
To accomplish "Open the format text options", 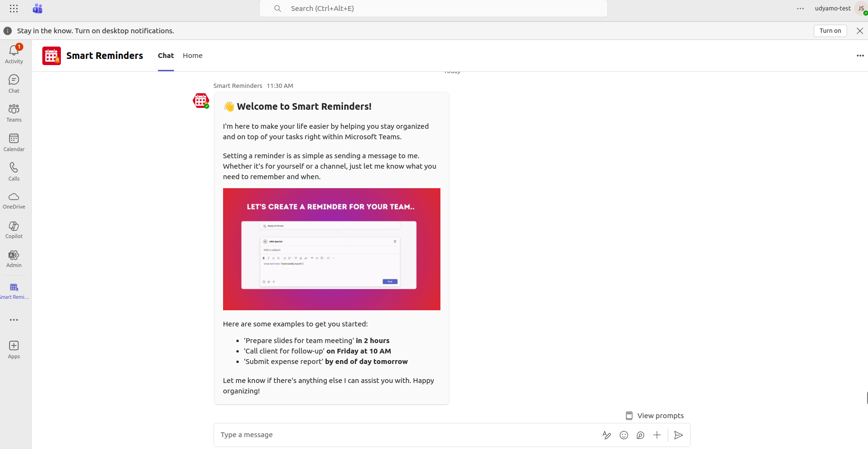I will (x=606, y=435).
